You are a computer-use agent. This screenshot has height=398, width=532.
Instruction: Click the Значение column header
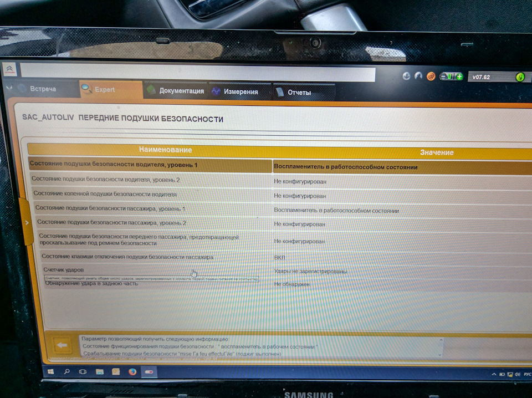click(437, 152)
